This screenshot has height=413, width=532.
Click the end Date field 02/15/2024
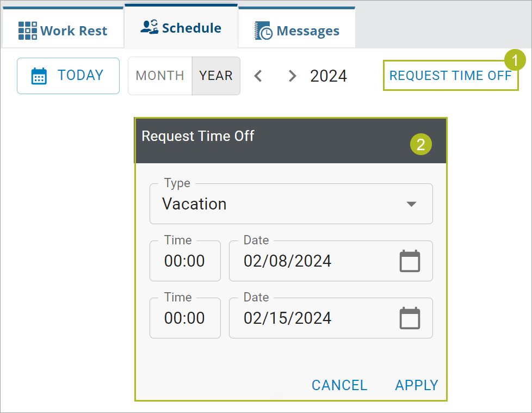click(331, 318)
